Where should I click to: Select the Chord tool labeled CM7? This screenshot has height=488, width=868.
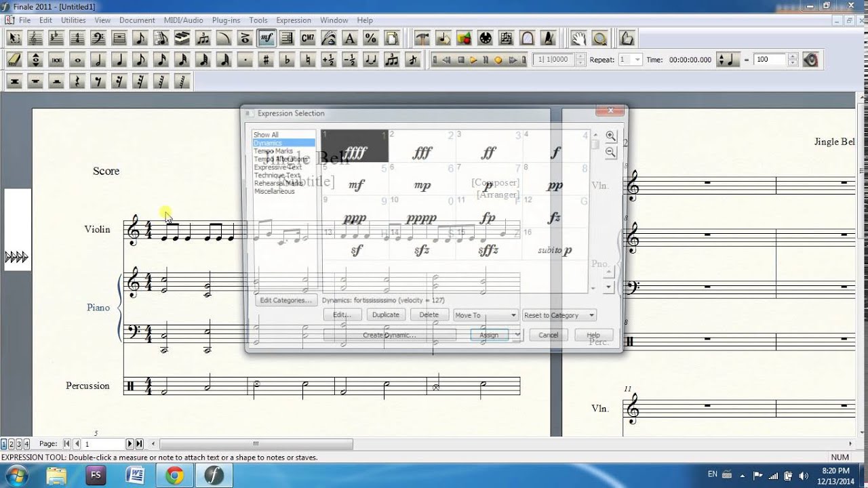coord(309,38)
